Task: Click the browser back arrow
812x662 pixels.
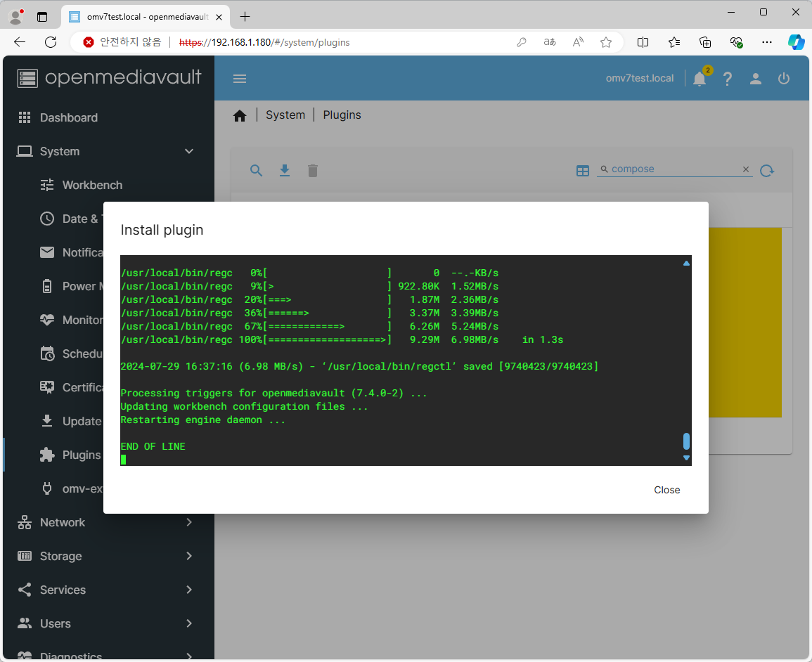Action: click(x=20, y=42)
